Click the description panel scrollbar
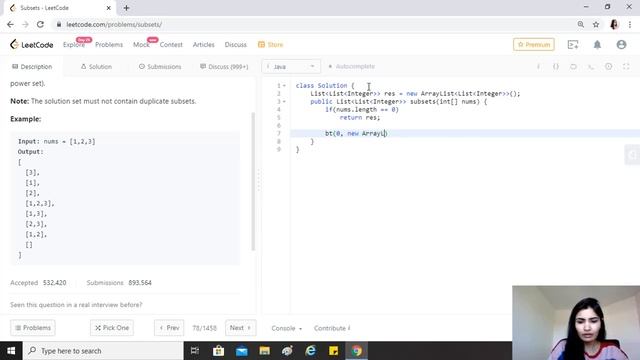640x360 pixels. tap(253, 181)
